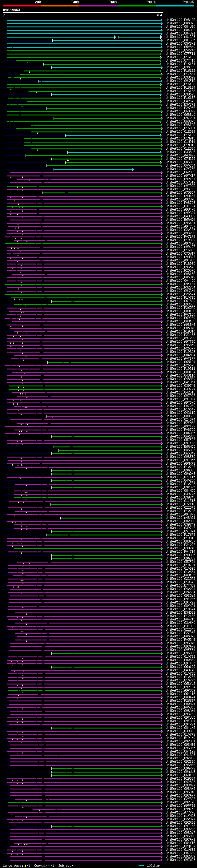
Task: Click UniRef100_Q9ZRA1 label
Action: coord(180,118)
